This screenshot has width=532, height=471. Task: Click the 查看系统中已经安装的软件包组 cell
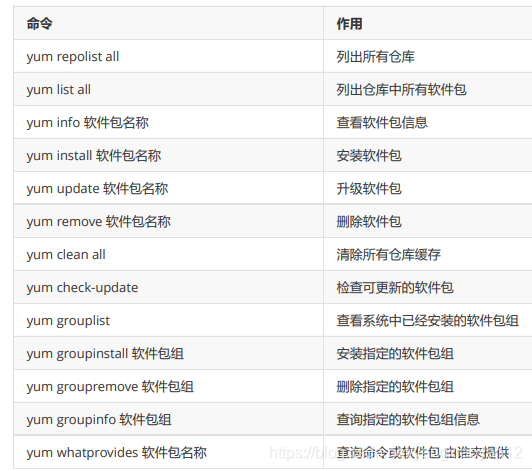(428, 320)
